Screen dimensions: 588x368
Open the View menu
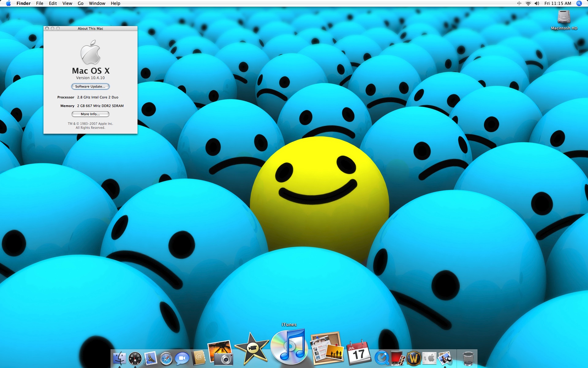coord(67,3)
